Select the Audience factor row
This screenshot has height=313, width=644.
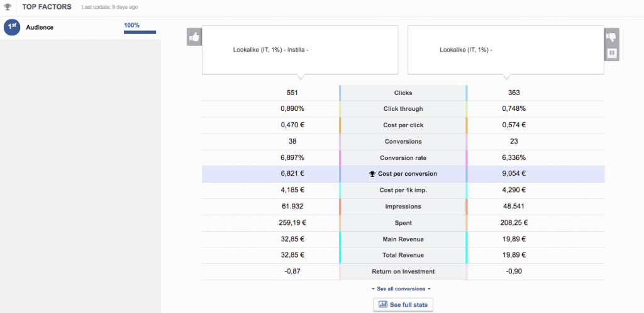tap(80, 28)
